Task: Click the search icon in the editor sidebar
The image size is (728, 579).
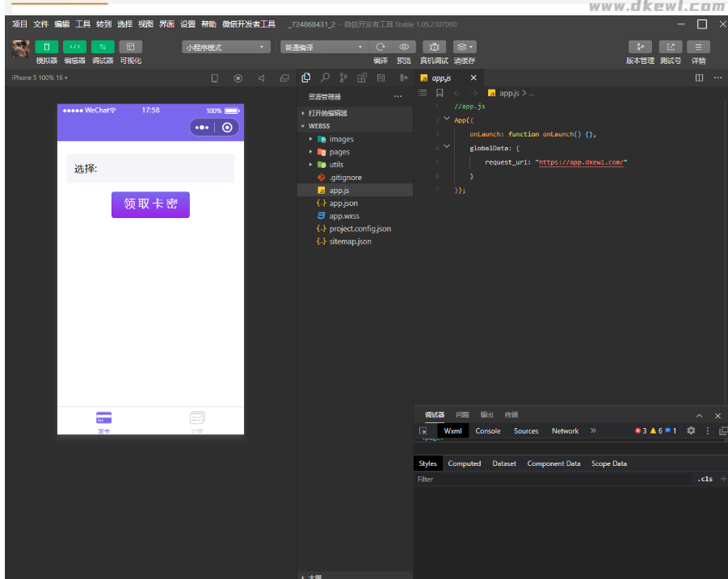Action: [325, 78]
